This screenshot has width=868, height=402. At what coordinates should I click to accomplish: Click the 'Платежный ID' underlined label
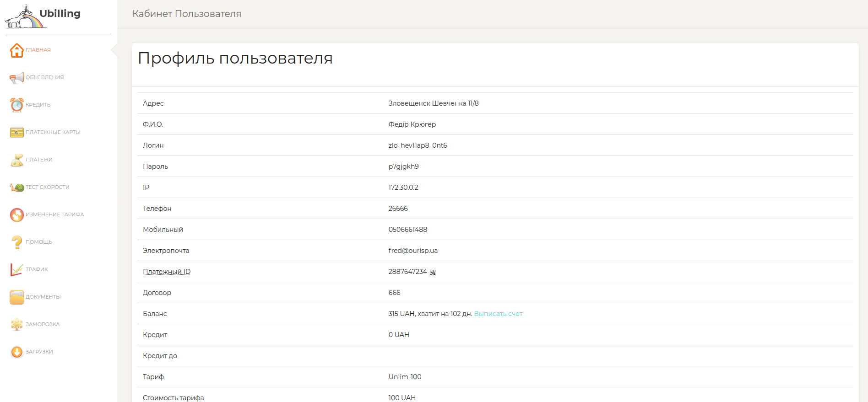pos(167,272)
